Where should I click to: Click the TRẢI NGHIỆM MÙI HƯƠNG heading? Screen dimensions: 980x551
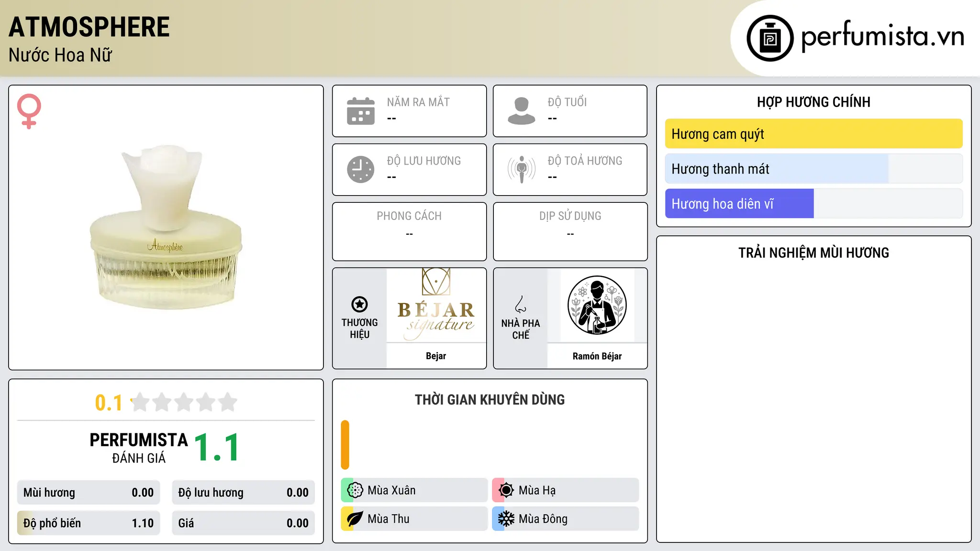[x=813, y=253]
